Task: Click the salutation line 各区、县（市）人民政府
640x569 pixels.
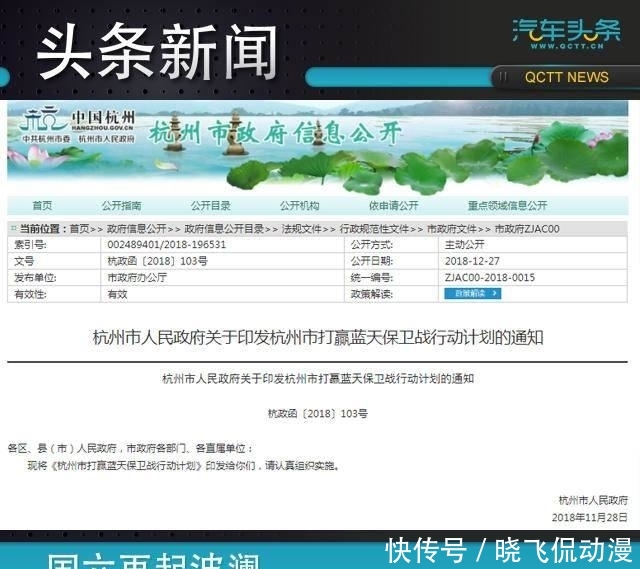Action: coord(131,449)
